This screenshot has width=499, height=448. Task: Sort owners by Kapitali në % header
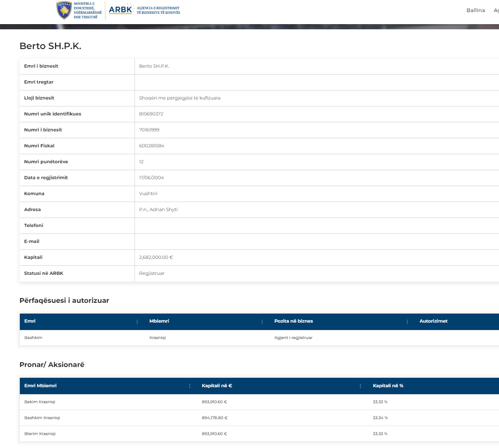tap(388, 386)
